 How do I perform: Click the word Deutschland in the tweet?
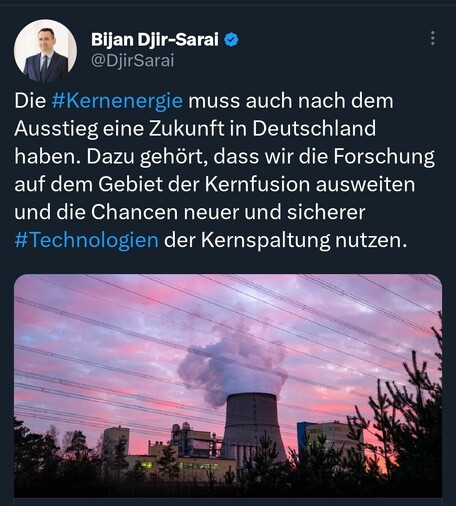[314, 129]
